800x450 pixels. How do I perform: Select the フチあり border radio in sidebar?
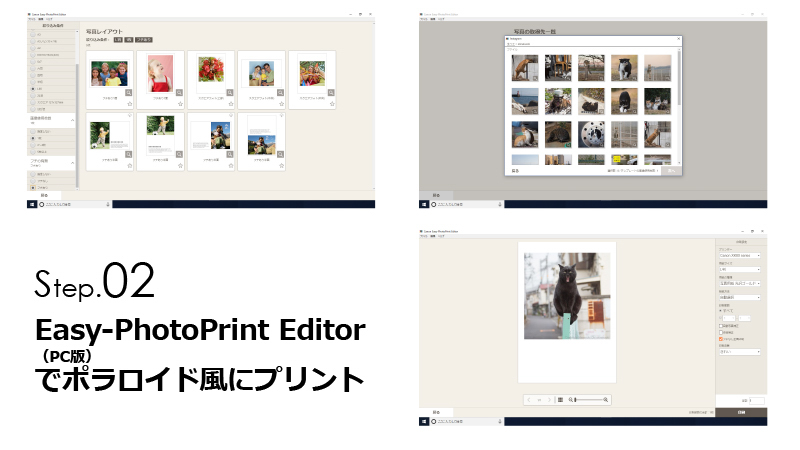(33, 188)
